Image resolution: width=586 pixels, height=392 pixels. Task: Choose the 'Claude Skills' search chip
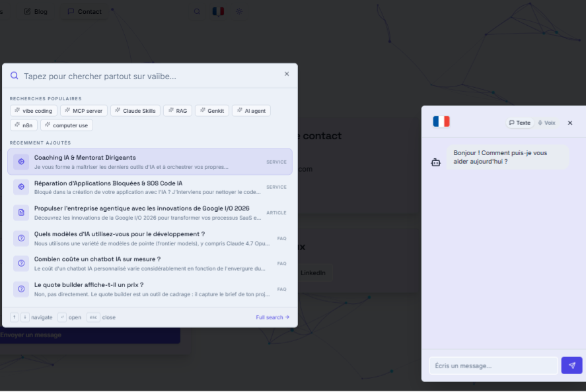[x=135, y=110]
